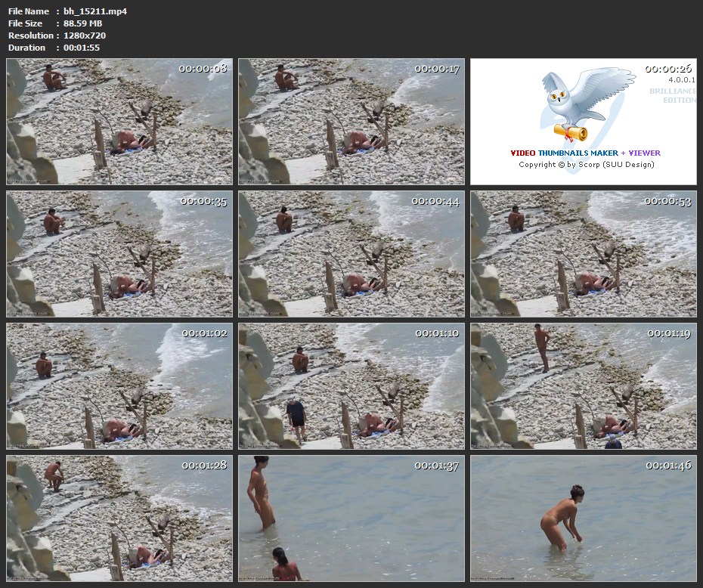
Task: Click the 00:01:55 duration value
Action: click(x=82, y=48)
